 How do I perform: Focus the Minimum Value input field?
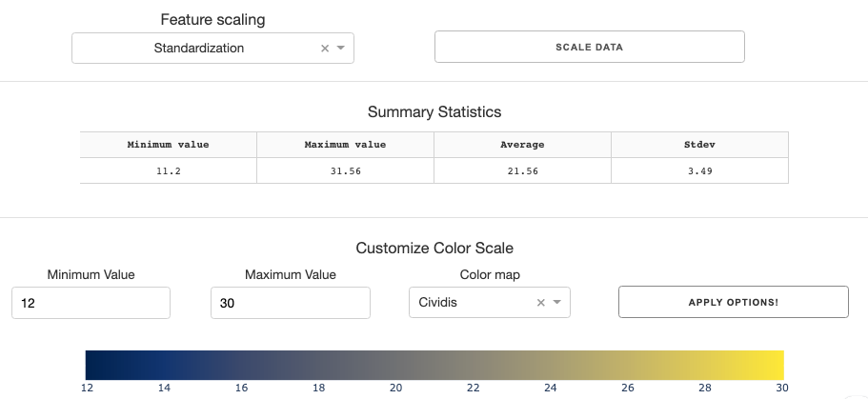pos(91,303)
